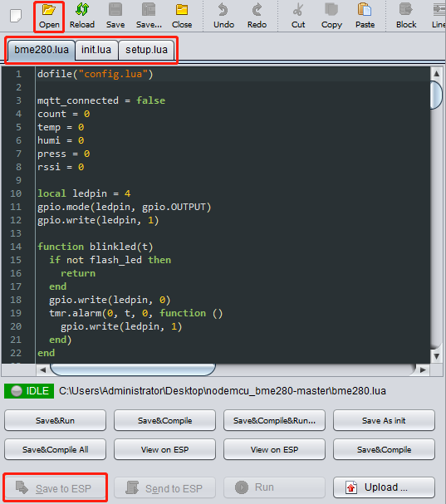
Task: Undo the last edit
Action: 223,10
